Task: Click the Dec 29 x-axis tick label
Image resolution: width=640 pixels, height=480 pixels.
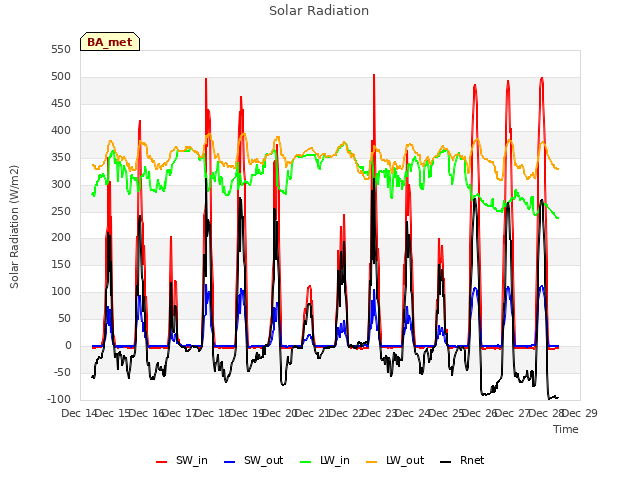Action: pos(580,413)
